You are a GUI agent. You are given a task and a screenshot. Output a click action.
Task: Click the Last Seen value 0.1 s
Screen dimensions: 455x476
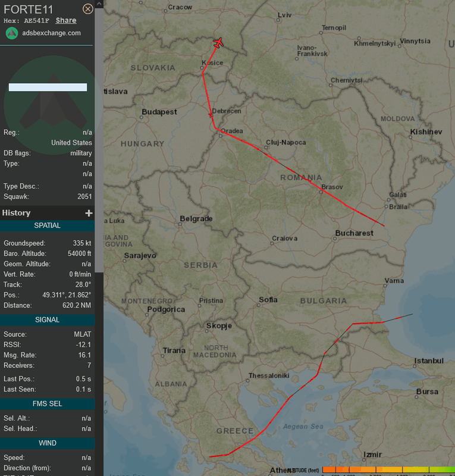83,389
